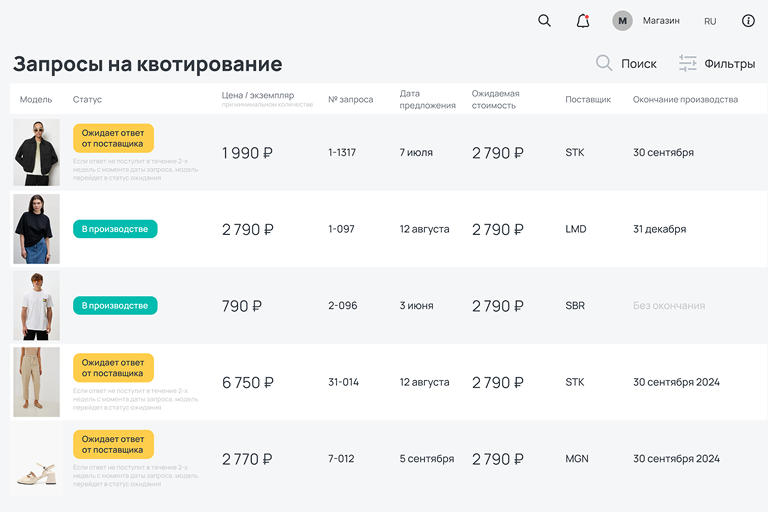Open notifications bell icon
The height and width of the screenshot is (512, 768).
point(583,21)
